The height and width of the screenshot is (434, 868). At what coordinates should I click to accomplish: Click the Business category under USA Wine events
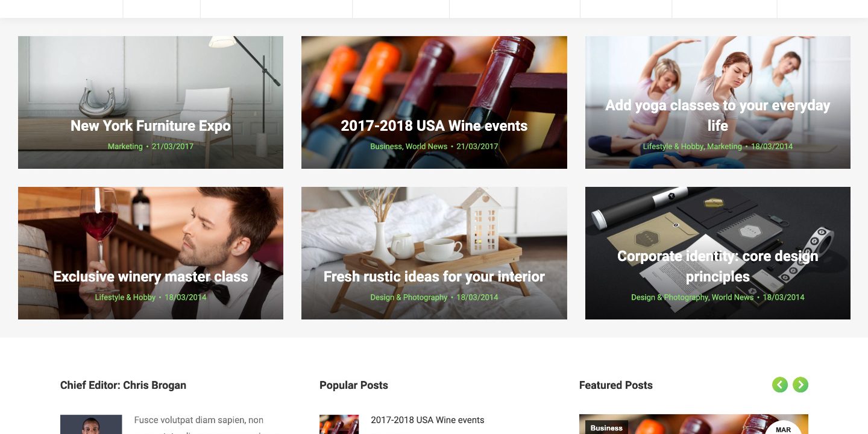pos(386,146)
